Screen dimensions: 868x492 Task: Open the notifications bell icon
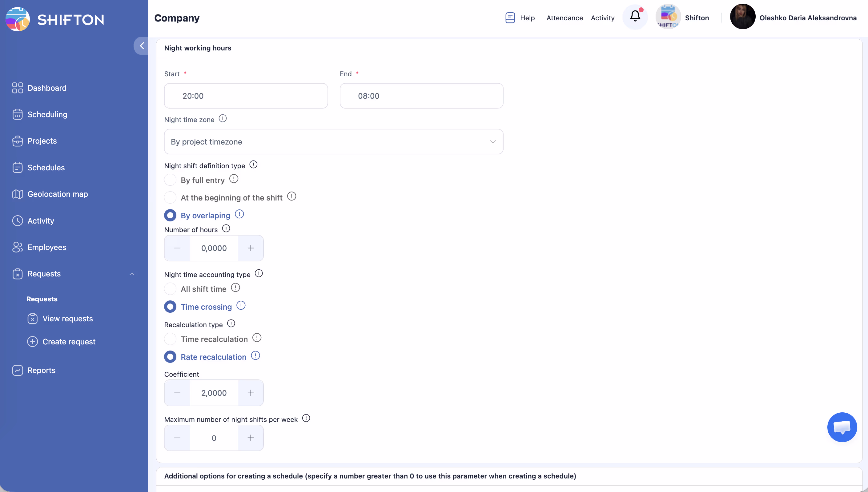(635, 17)
